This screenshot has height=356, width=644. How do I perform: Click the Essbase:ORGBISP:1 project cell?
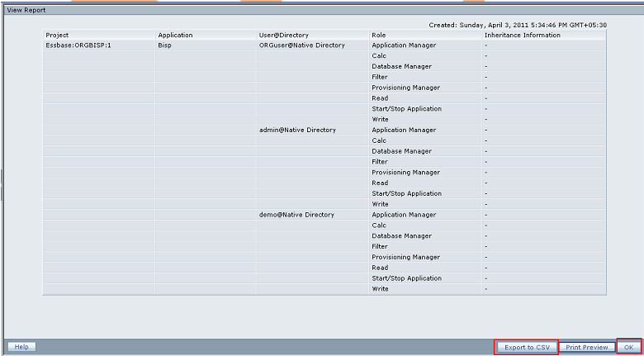pyautogui.click(x=98, y=45)
